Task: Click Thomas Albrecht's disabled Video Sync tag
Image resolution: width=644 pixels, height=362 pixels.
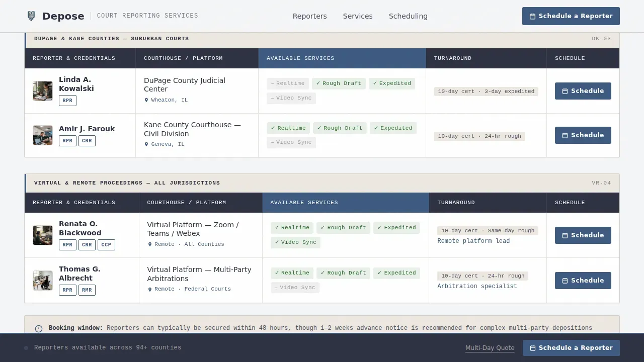Action: tap(295, 288)
